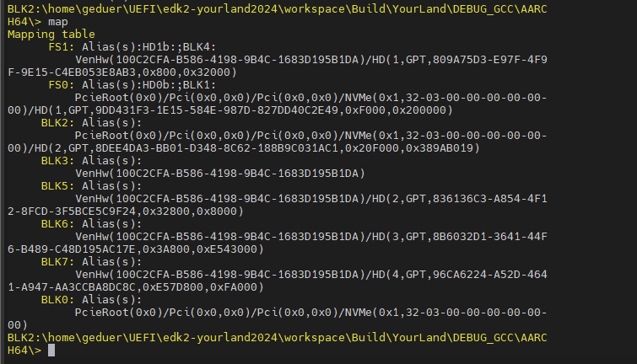The image size is (637, 364).
Task: Click GUID 8DEE4DA3-BB01-D348-8C62-188B9C031AC1
Action: pyautogui.click(x=217, y=148)
